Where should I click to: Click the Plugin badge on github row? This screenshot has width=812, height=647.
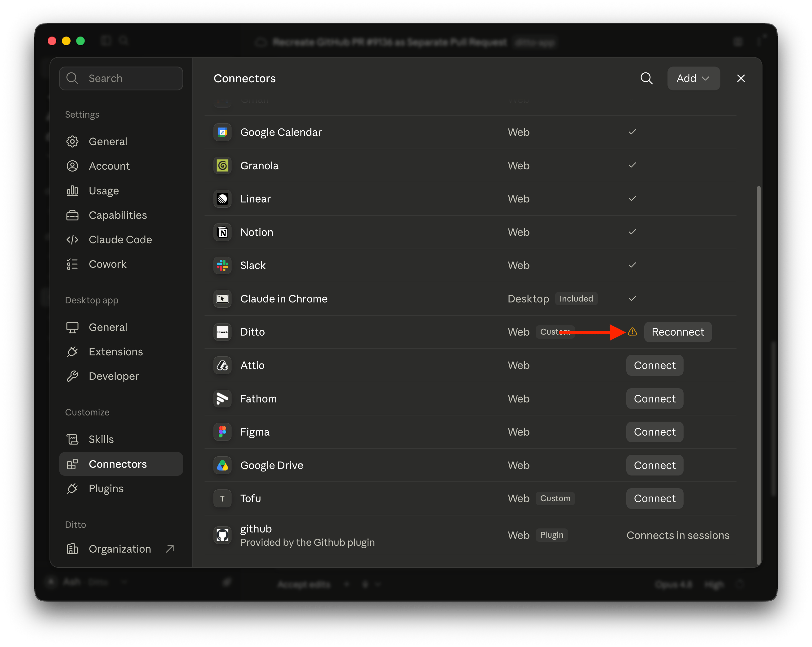click(552, 535)
